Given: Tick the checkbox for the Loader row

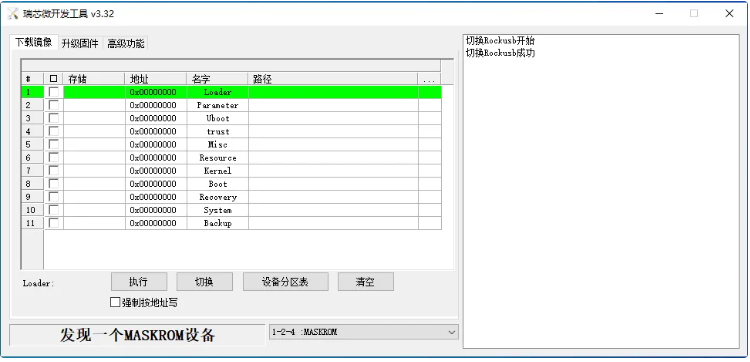Looking at the screenshot, I should 54,92.
